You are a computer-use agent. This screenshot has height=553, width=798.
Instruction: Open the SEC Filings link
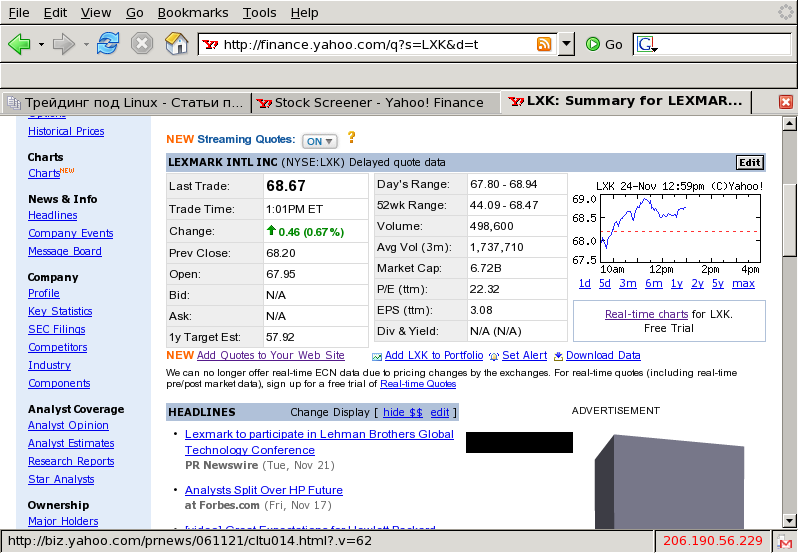click(56, 329)
